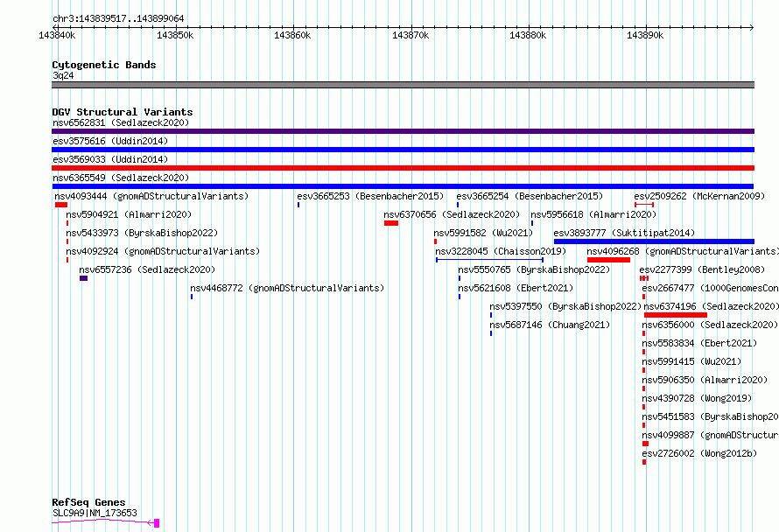The height and width of the screenshot is (532, 779).
Task: Open nsv5550765 (ByrskaBishop2022) label
Action: pyautogui.click(x=534, y=269)
